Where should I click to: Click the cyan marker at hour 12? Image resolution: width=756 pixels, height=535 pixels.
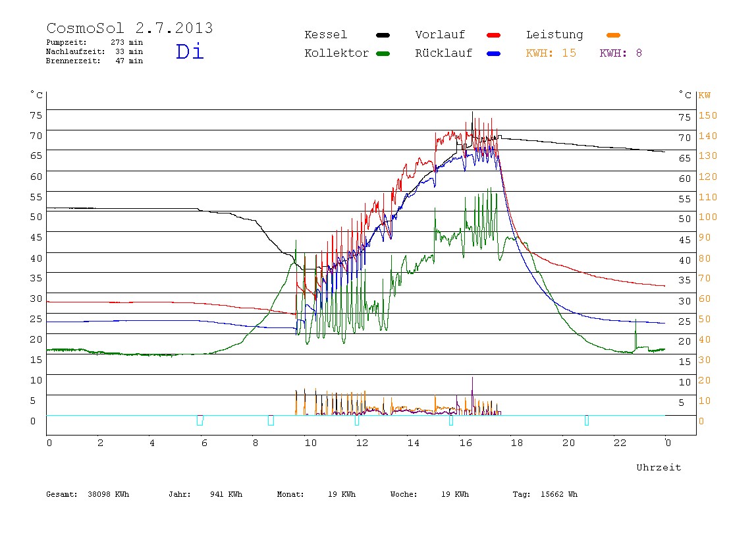tap(357, 420)
